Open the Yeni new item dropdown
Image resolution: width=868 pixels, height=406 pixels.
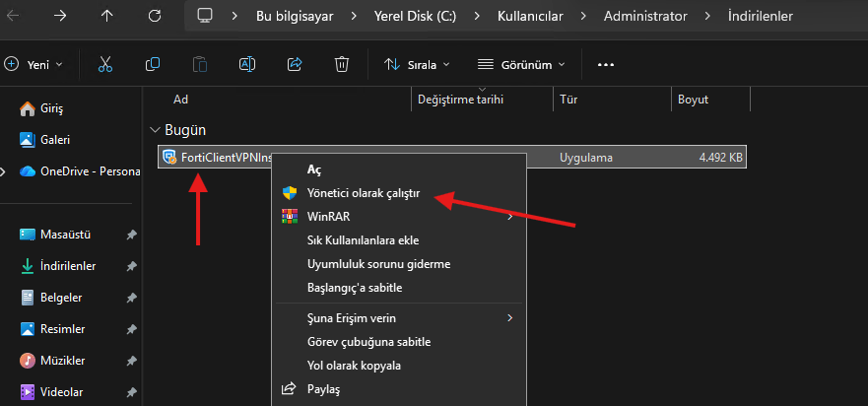[33, 65]
